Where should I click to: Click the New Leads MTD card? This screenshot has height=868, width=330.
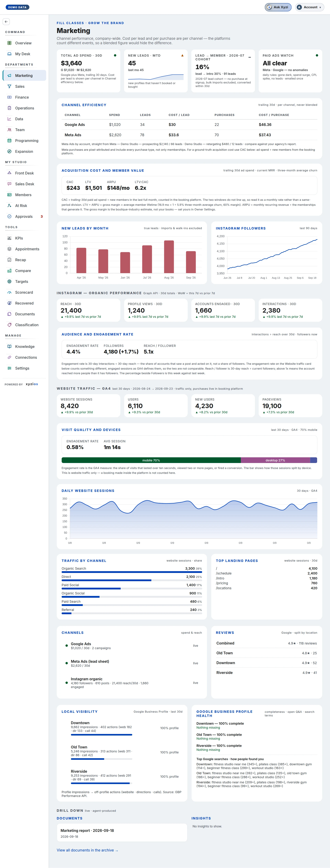pos(156,71)
